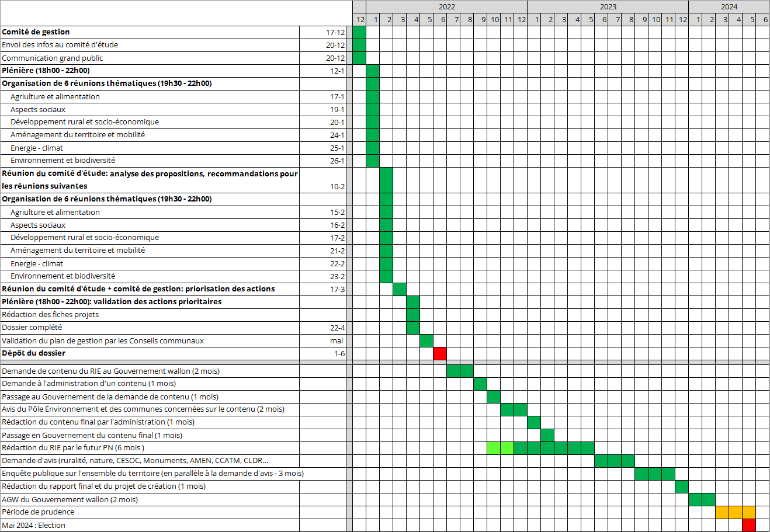Select the 2024 year header cell

click(729, 6)
